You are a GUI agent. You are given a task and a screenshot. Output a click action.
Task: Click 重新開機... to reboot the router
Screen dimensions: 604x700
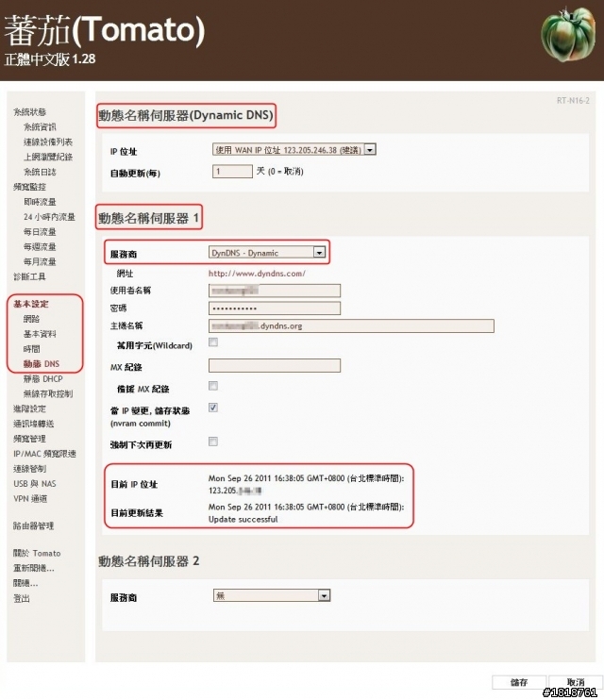point(34,568)
